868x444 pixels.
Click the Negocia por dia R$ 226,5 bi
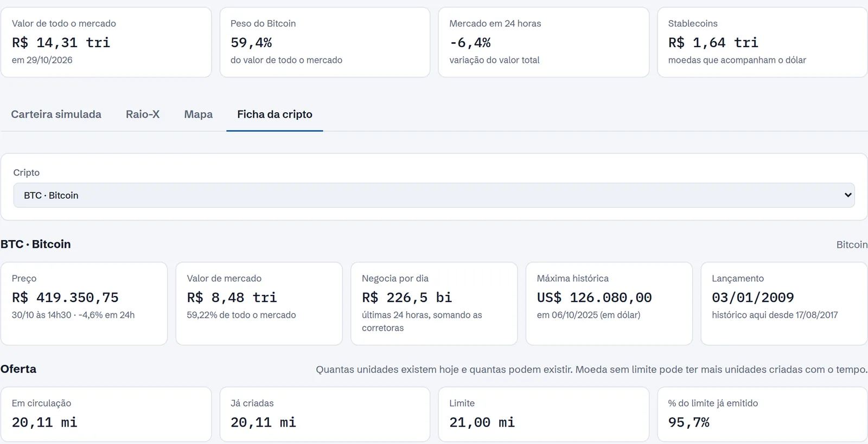(407, 297)
